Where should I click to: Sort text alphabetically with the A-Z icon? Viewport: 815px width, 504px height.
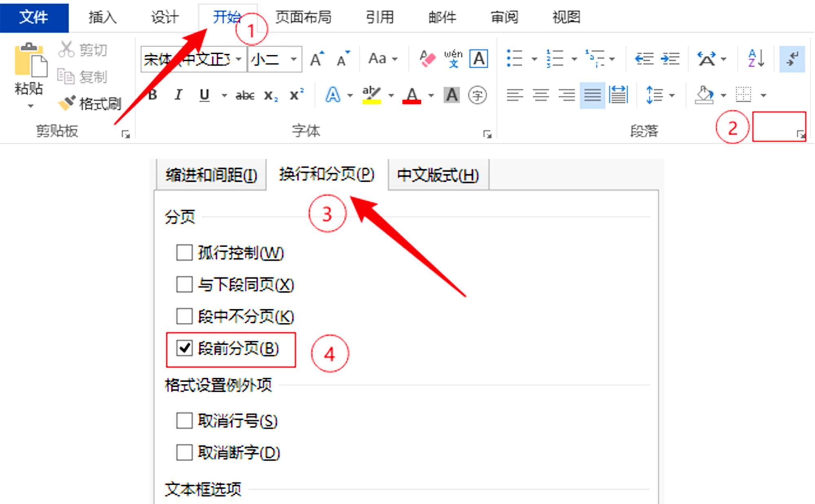(755, 58)
